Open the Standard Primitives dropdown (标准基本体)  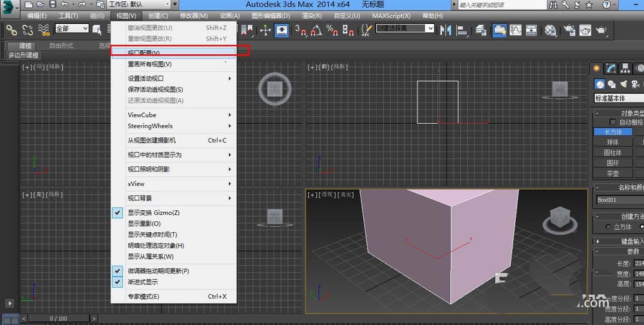619,98
